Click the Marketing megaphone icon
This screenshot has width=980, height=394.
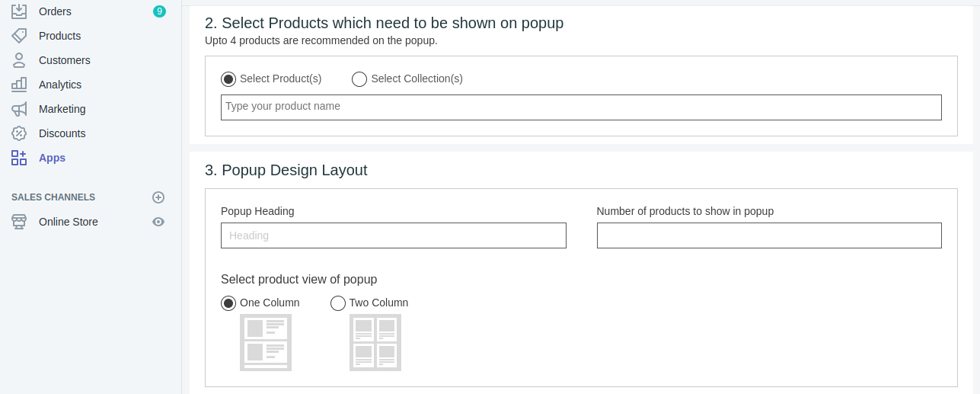19,109
